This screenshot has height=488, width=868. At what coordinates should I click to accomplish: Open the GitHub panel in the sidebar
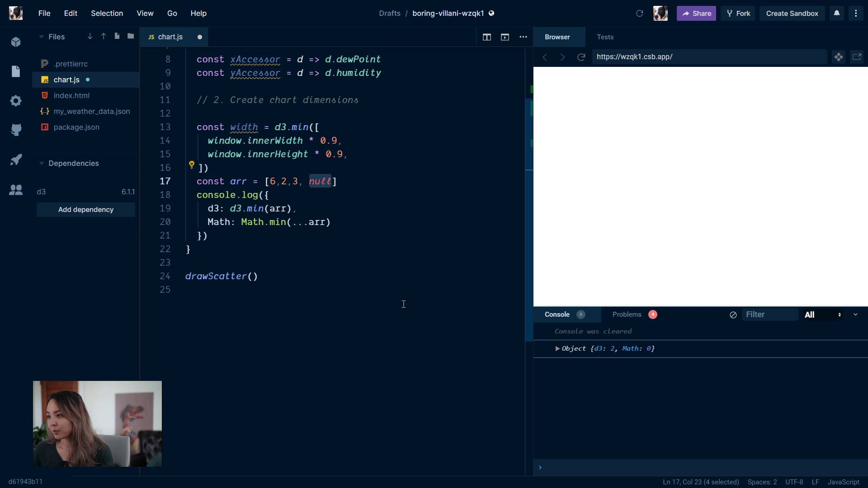(16, 130)
